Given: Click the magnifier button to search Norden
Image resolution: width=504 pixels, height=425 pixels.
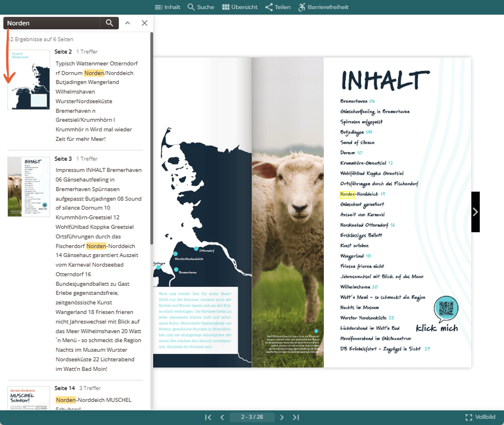Looking at the screenshot, I should pos(109,23).
